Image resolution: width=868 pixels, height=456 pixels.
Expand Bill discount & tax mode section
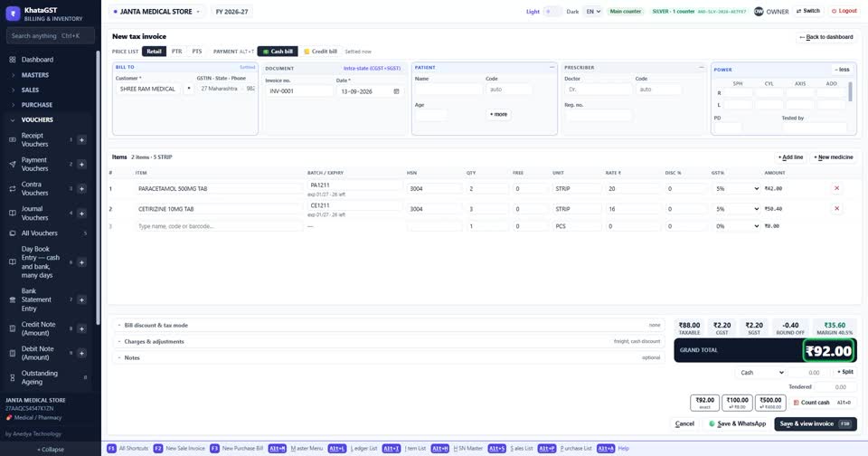[x=389, y=325]
